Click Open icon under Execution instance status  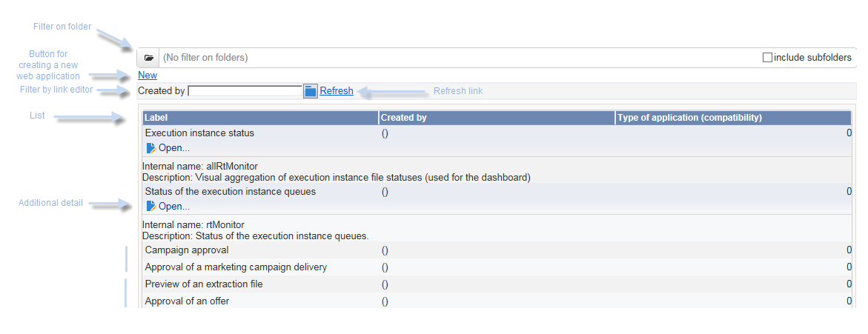[x=151, y=148]
